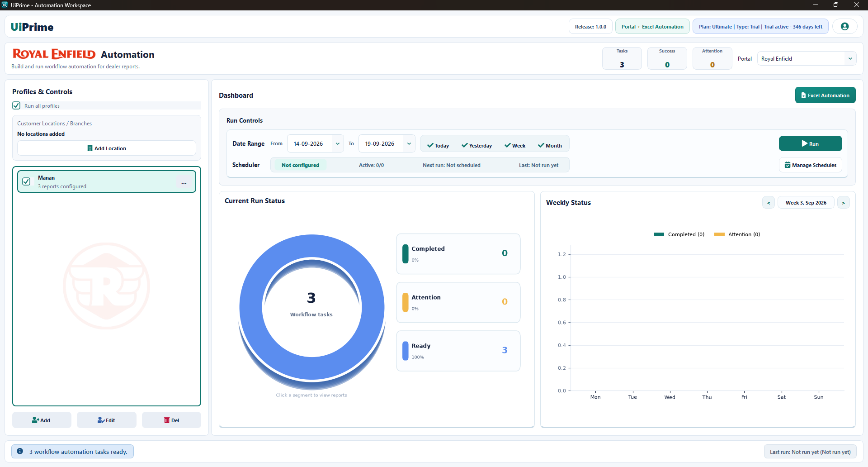Select the Week date preset

tap(515, 145)
